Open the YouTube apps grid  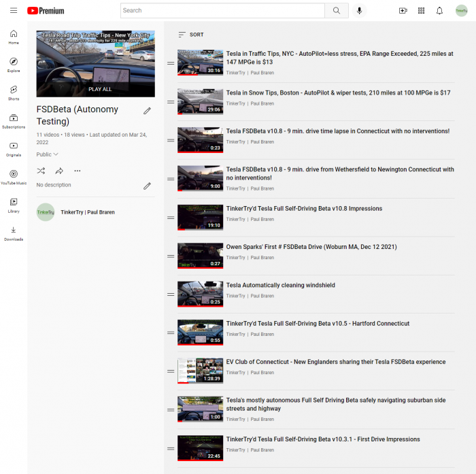tap(421, 11)
